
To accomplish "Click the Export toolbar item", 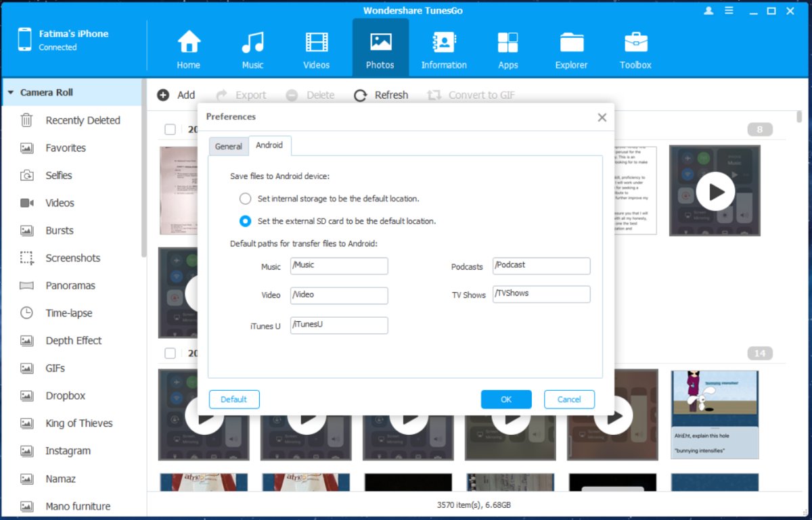I will (241, 95).
